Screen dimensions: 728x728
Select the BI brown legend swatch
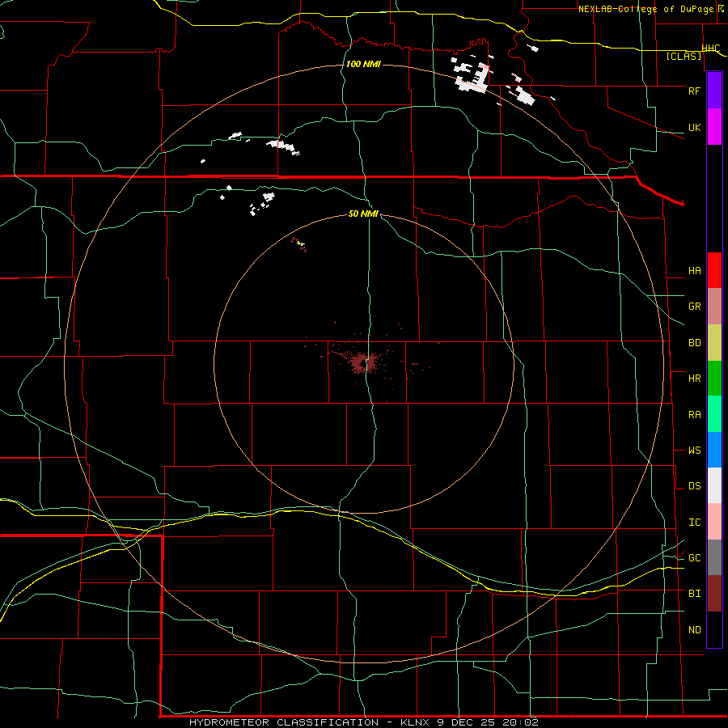pyautogui.click(x=714, y=594)
